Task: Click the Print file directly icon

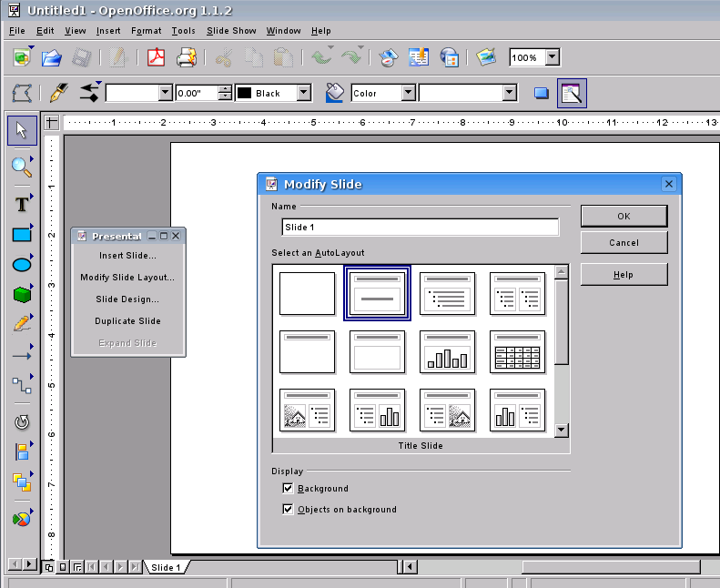Action: click(187, 58)
